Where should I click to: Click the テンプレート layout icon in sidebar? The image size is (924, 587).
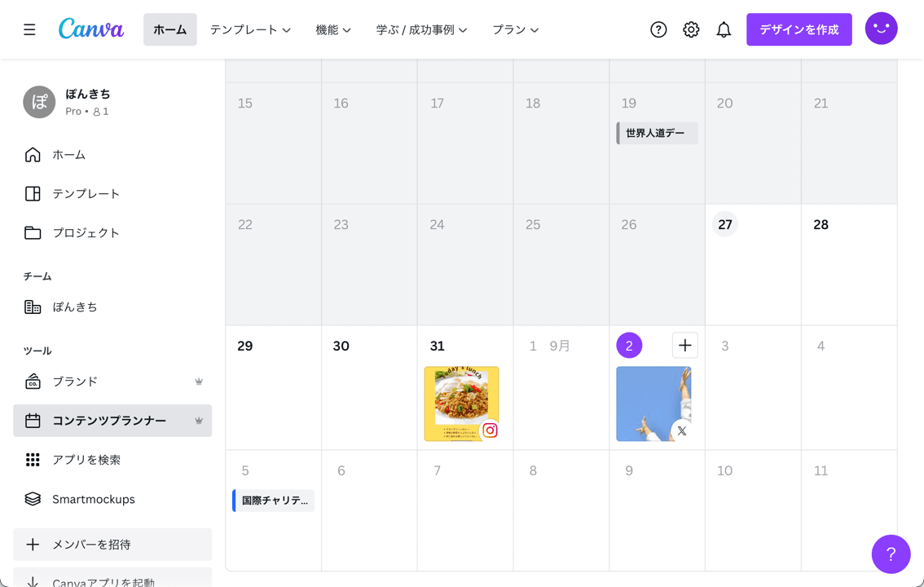[33, 194]
